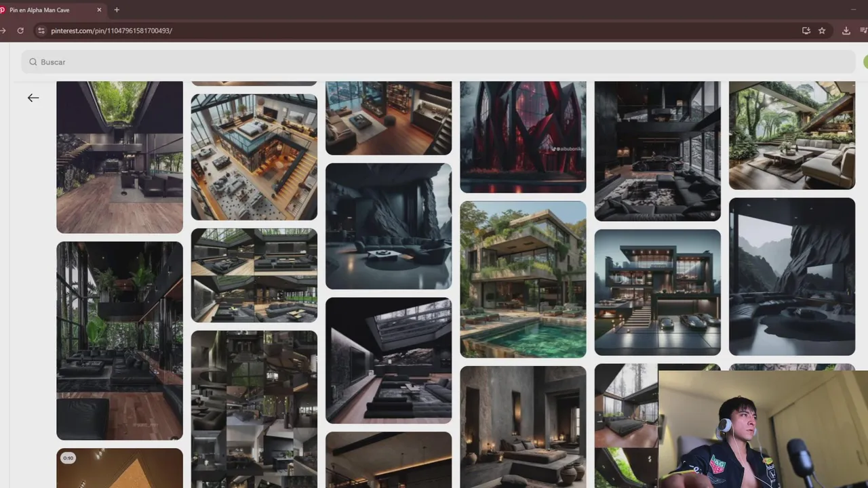Open the dark ceiling with light strip pin

(389, 460)
